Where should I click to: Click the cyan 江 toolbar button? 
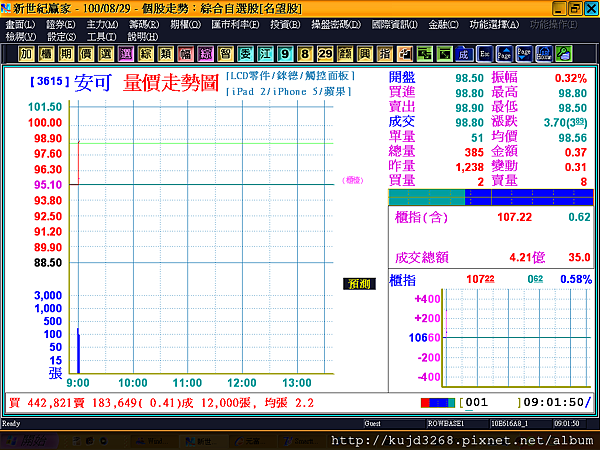tap(265, 54)
